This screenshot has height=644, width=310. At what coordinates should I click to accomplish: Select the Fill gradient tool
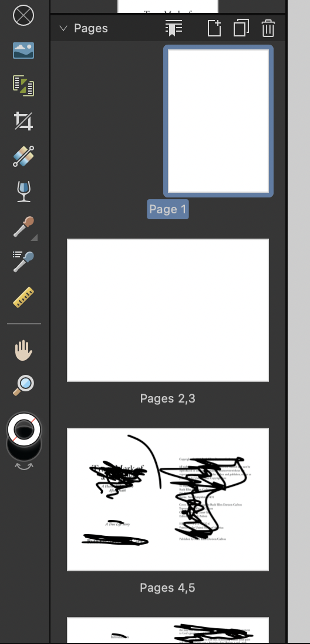coord(23,156)
